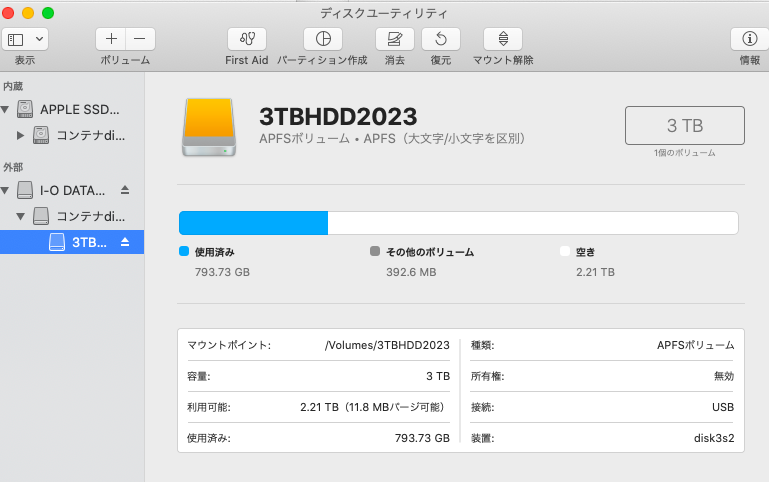The image size is (769, 482).
Task: Click the large orange 3TBHDD2023 drive icon
Action: [209, 127]
